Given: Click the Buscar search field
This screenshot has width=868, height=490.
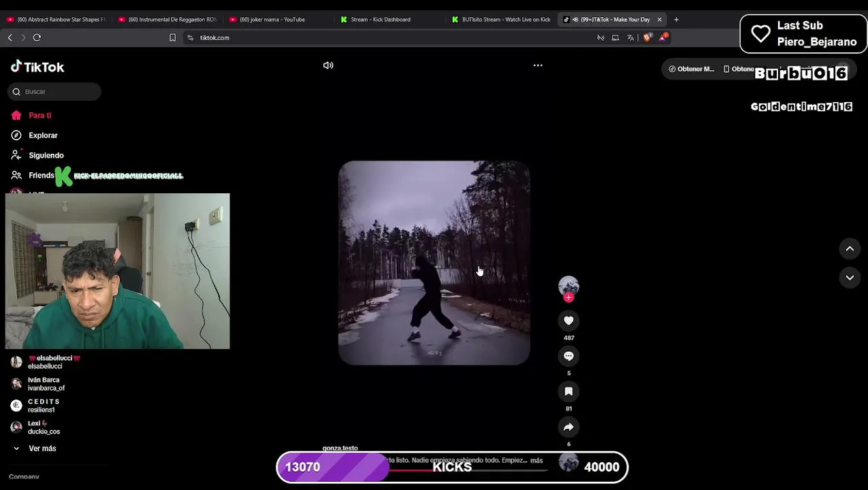Looking at the screenshot, I should coord(54,91).
